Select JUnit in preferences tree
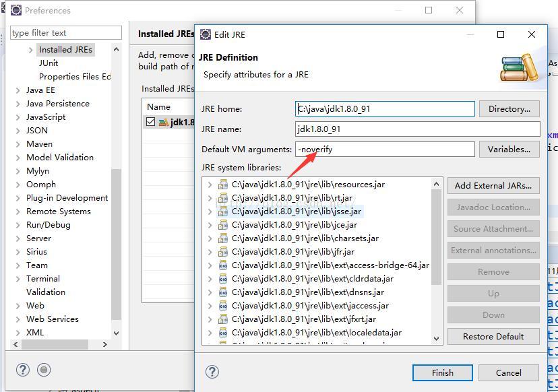Screen dimensions: 558x392 (49, 63)
